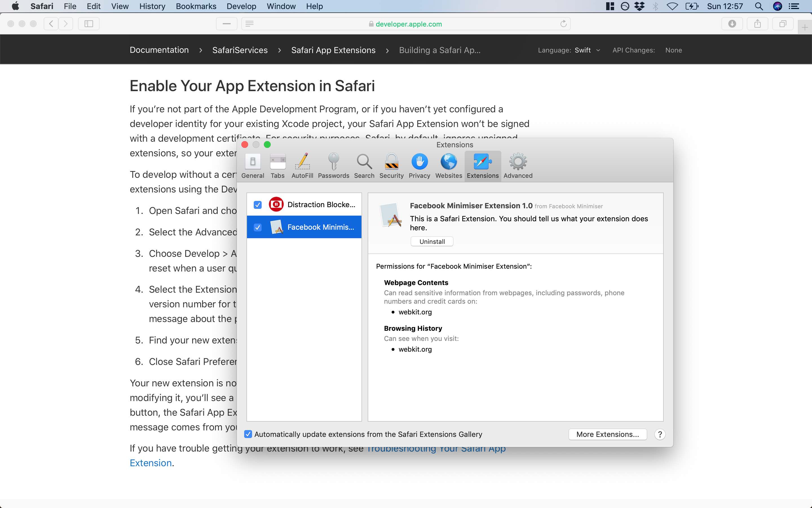Open the Bookmarks menu
The height and width of the screenshot is (508, 812).
pos(196,6)
